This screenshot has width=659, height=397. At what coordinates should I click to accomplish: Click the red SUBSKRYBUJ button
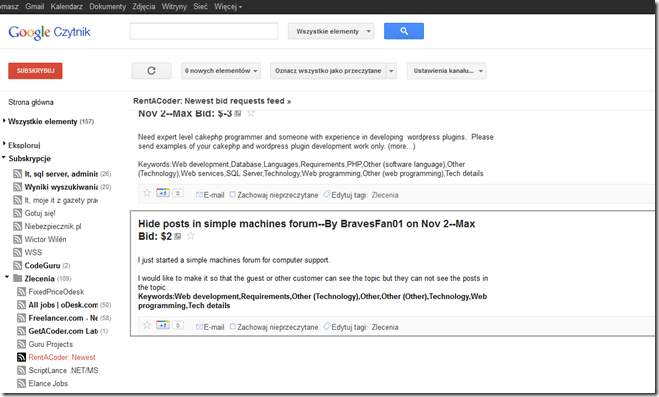point(35,71)
